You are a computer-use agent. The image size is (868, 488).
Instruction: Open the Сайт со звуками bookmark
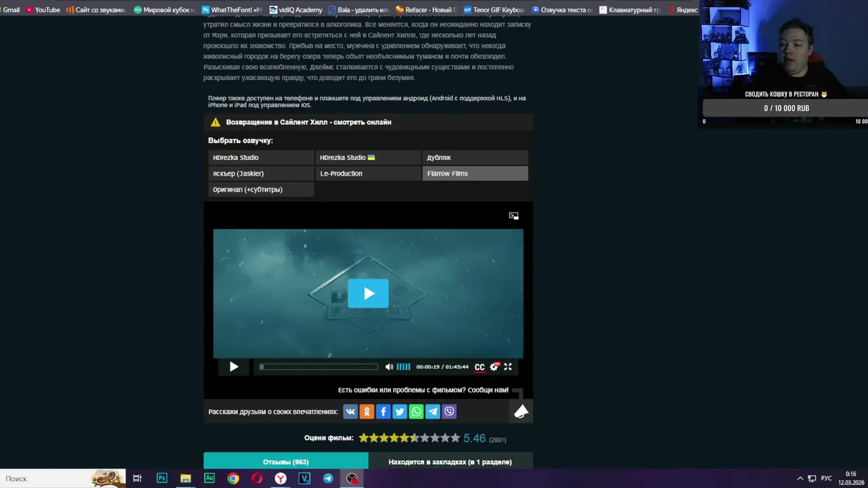[x=96, y=10]
